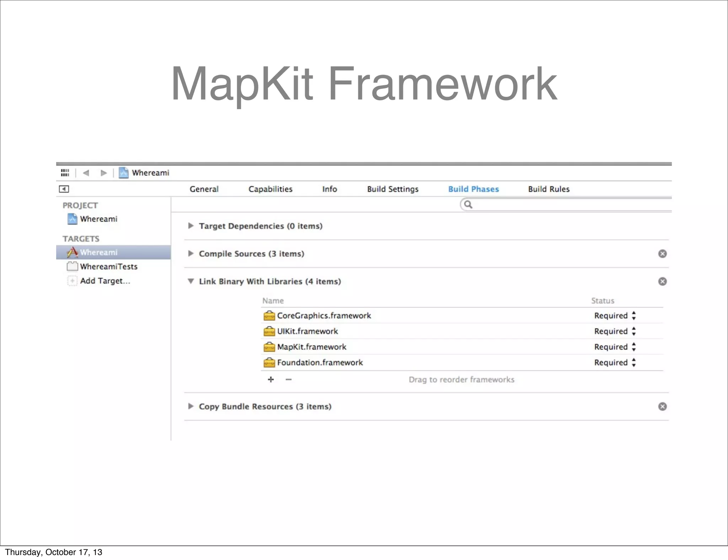Delete the Compile Sources phase

point(662,254)
